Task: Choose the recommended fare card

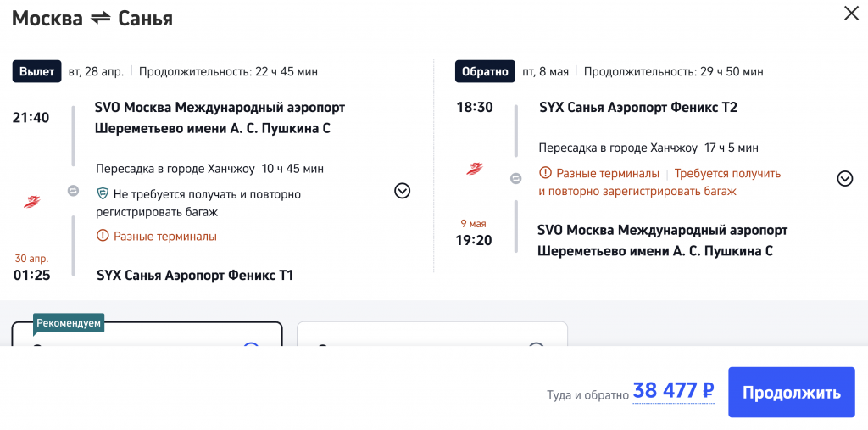Action: 146,336
